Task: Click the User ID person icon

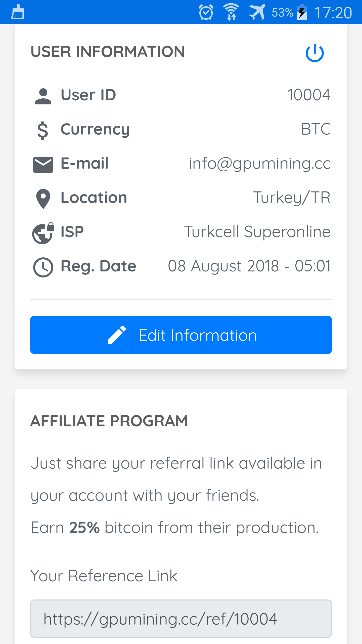Action: (x=43, y=96)
